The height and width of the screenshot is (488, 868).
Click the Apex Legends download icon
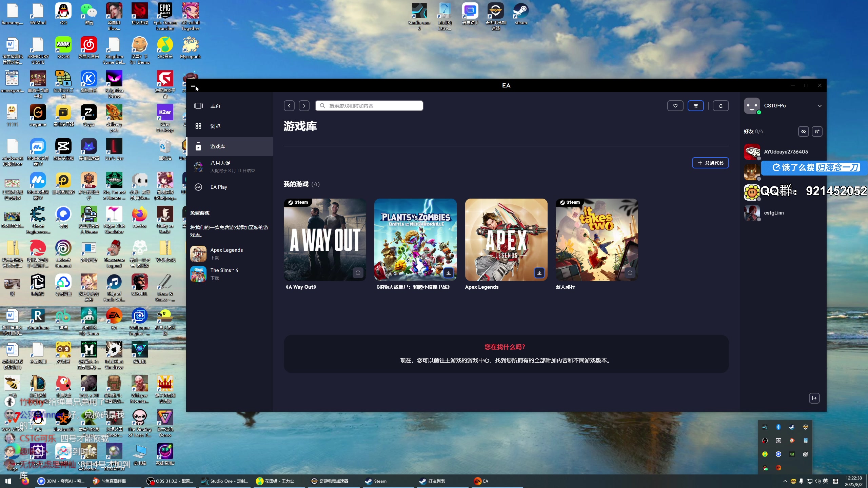[x=539, y=273]
